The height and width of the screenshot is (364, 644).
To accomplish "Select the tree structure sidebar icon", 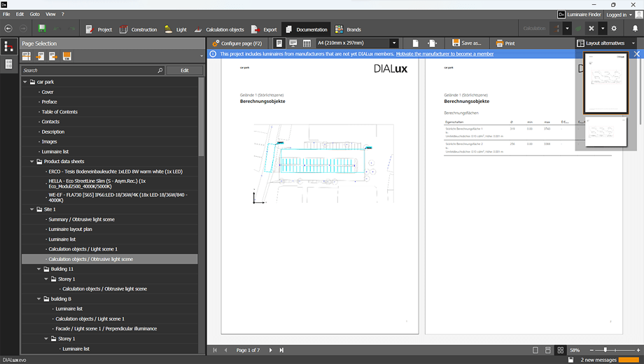I will click(x=9, y=47).
